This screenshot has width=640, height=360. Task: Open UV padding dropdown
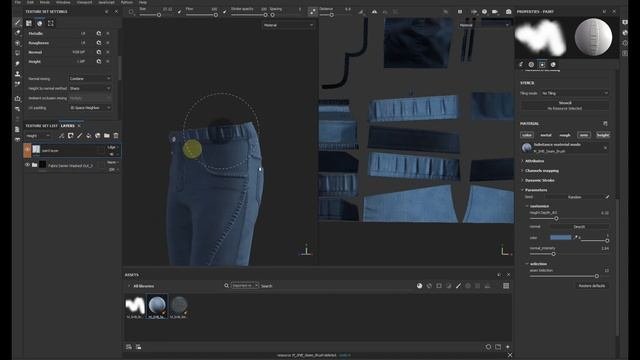[90, 108]
